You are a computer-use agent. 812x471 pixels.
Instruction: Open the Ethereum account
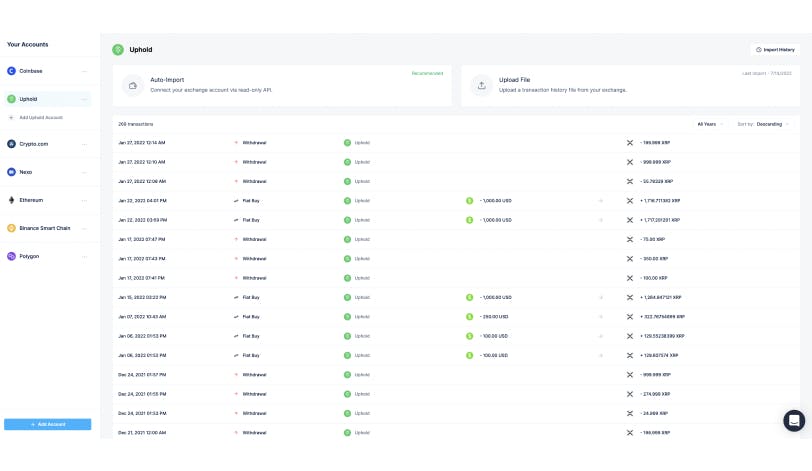tap(47, 200)
